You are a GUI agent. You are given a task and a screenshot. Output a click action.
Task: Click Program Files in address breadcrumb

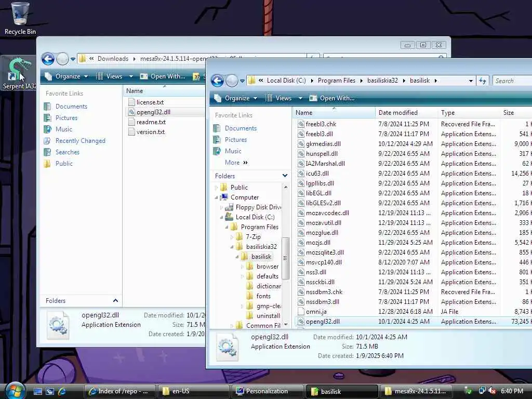(336, 81)
